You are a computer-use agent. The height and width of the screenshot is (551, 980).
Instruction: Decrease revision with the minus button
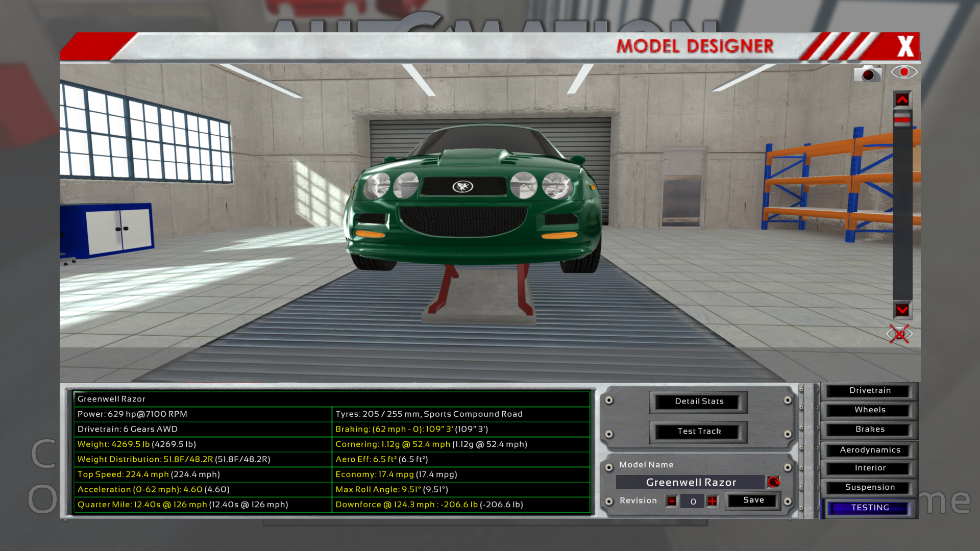tap(672, 501)
